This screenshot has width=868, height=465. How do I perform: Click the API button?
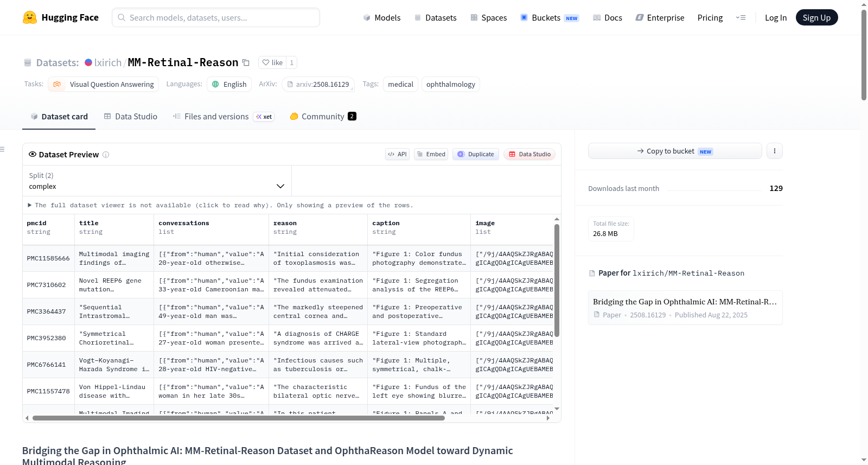pos(397,154)
